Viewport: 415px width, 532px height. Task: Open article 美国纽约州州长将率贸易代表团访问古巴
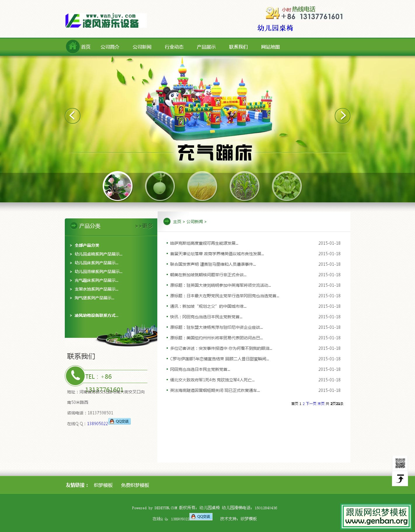pos(217,338)
